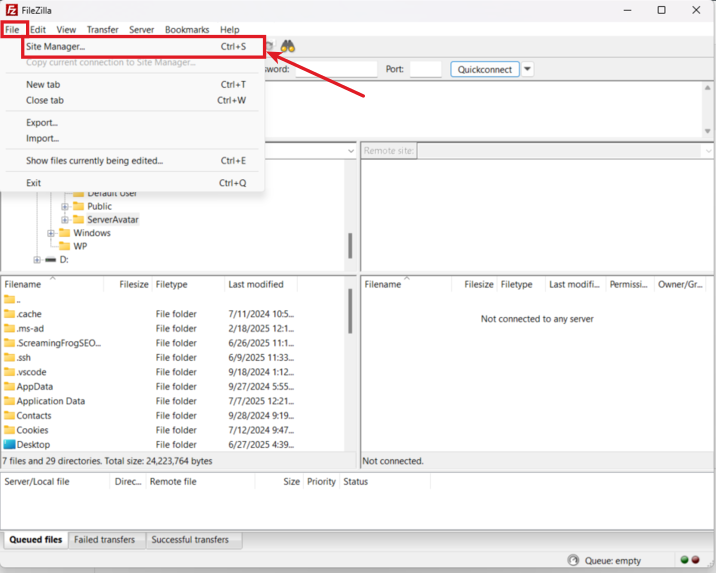Click the Server/Local file queue column header
This screenshot has width=716, height=573.
pos(55,482)
